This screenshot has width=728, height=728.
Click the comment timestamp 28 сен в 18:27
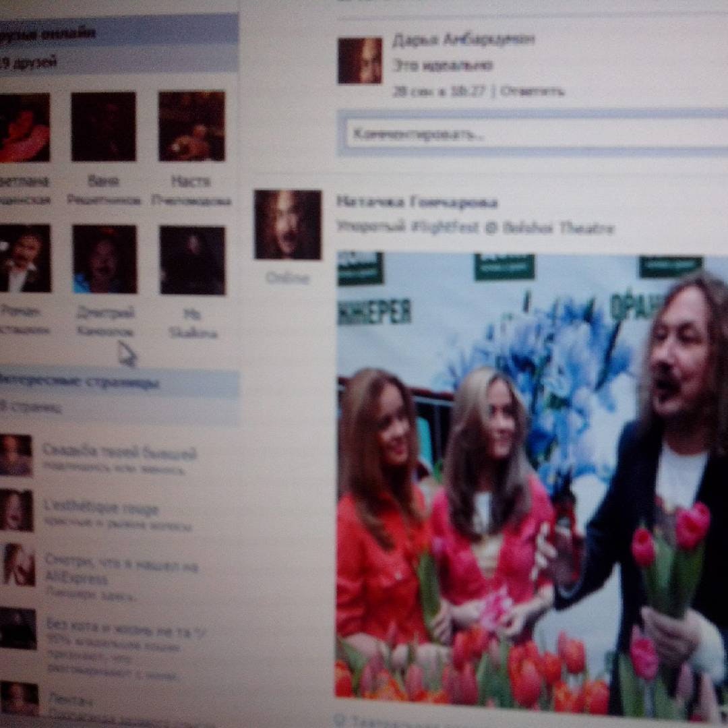439,92
